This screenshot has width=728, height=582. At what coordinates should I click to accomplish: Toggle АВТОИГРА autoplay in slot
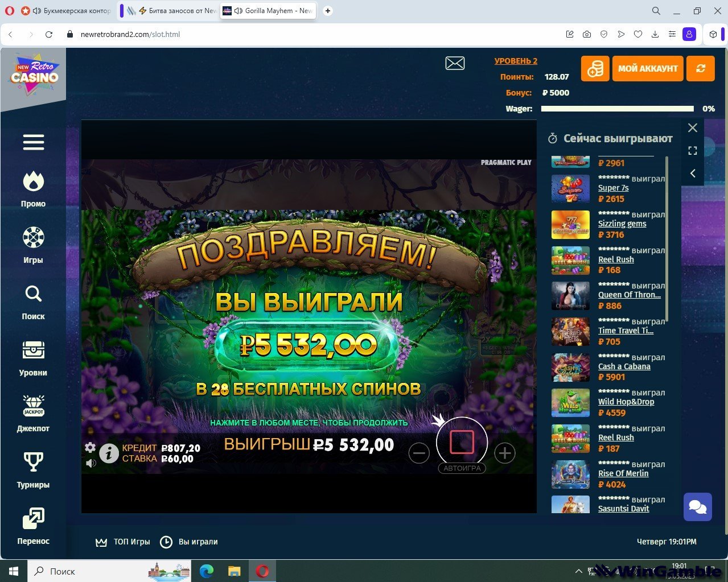pos(462,468)
